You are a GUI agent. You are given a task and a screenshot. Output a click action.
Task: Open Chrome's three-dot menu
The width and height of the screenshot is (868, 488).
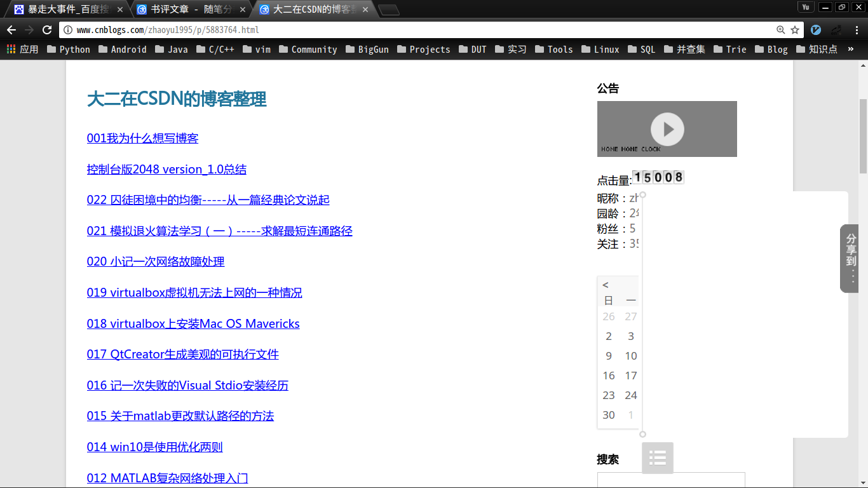coord(857,30)
